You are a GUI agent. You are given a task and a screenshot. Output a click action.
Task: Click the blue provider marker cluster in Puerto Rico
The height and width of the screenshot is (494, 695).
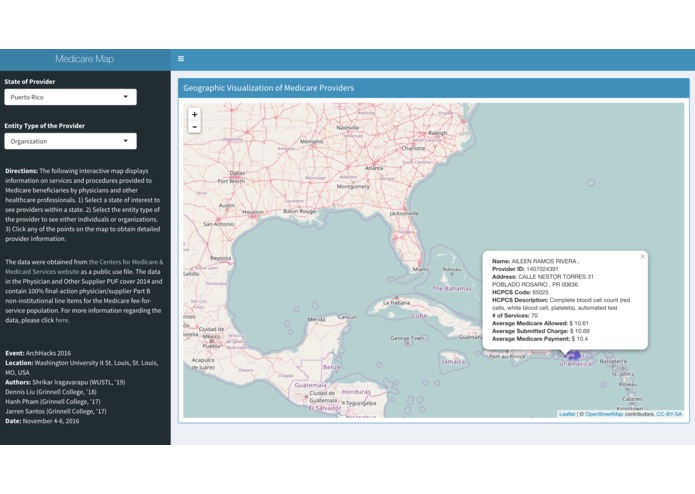[x=574, y=355]
